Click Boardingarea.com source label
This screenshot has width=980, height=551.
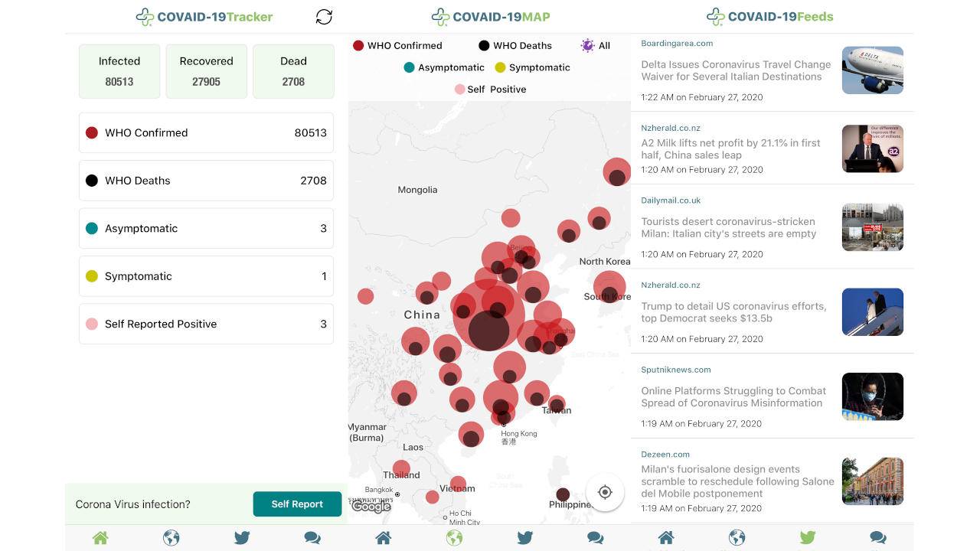(677, 44)
